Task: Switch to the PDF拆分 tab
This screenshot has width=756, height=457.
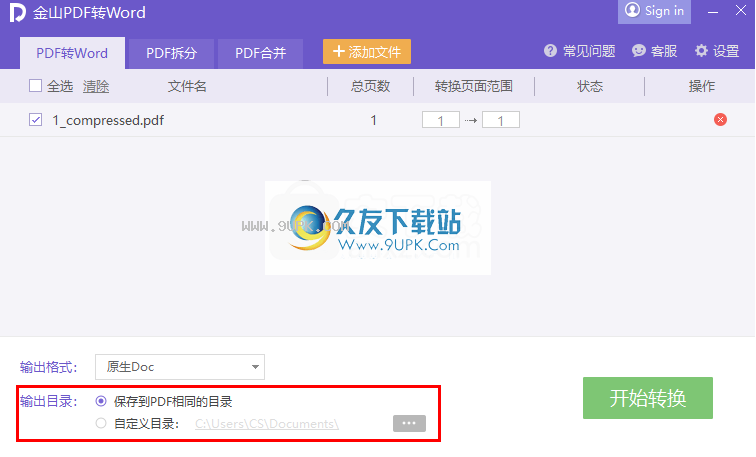Action: [172, 53]
